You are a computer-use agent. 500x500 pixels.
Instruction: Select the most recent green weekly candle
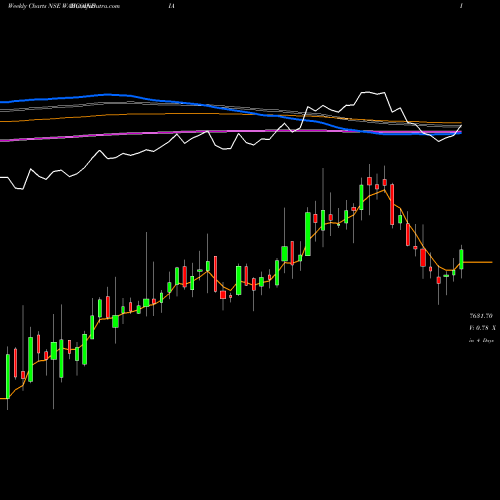[x=462, y=259]
